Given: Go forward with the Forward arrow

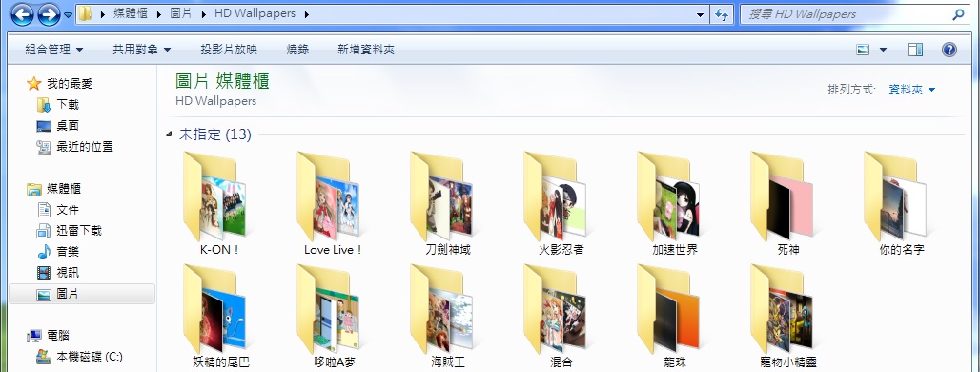Looking at the screenshot, I should point(49,13).
